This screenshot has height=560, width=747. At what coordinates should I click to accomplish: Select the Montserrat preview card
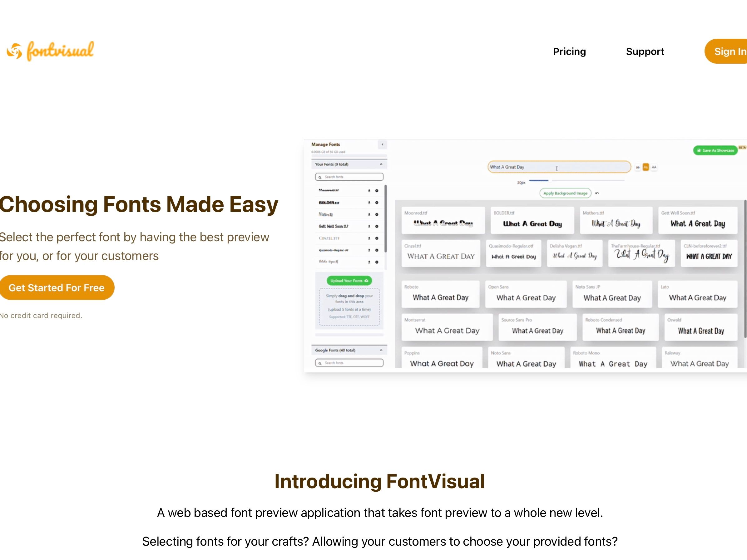[447, 327]
